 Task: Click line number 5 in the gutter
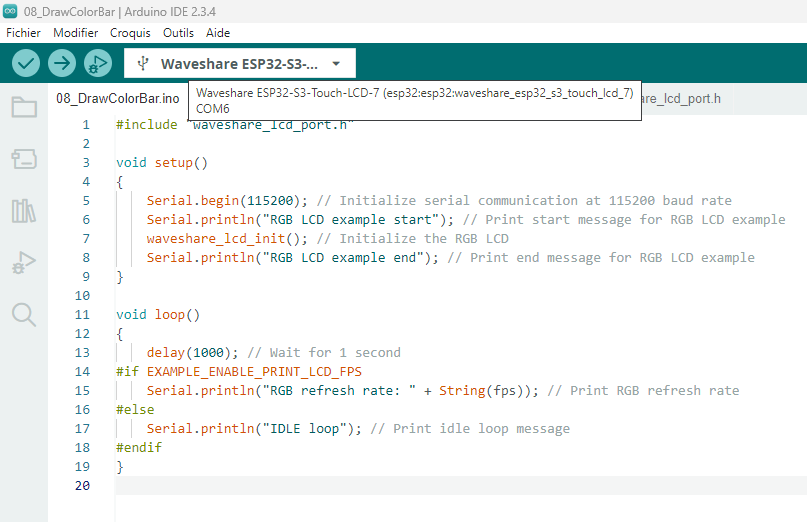tap(86, 201)
